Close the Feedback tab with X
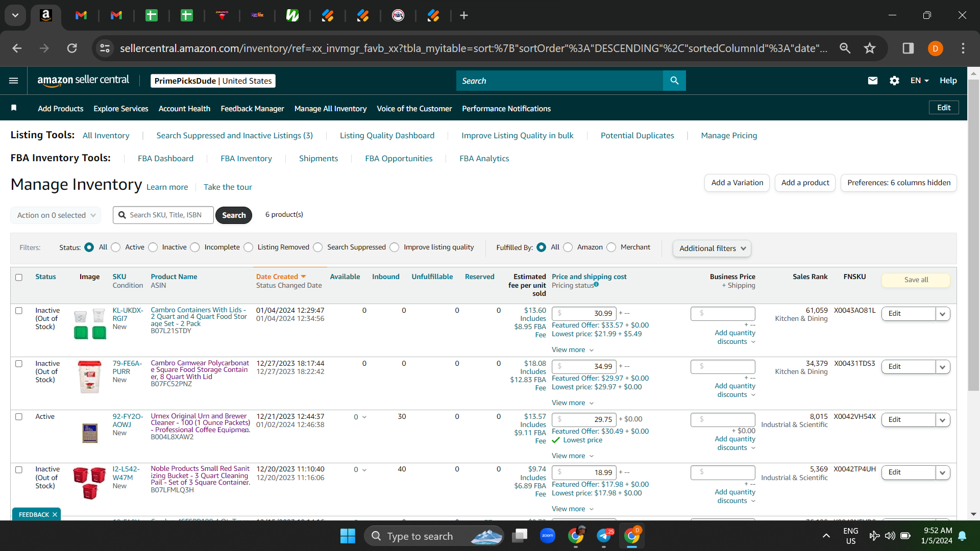Image resolution: width=980 pixels, height=551 pixels. click(55, 515)
